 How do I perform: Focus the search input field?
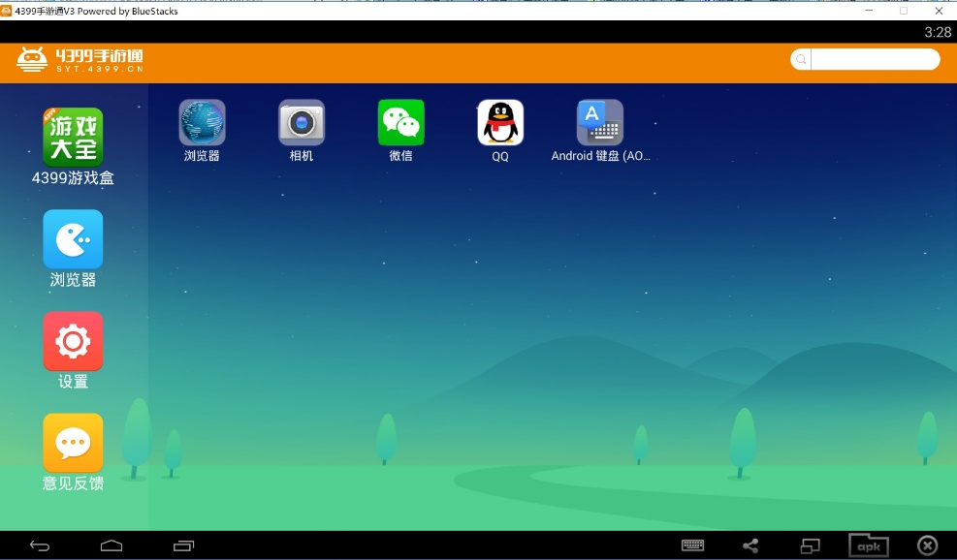[x=876, y=59]
